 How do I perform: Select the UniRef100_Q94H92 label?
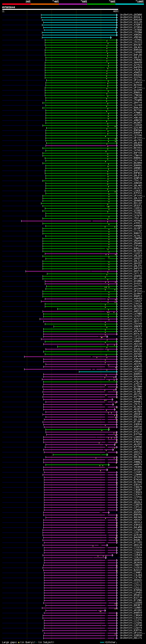pos(131,276)
